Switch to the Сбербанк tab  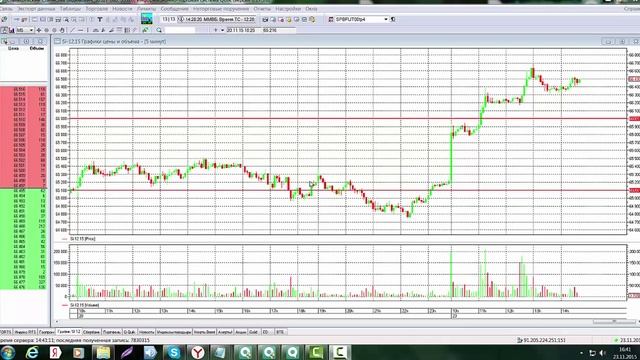91,332
